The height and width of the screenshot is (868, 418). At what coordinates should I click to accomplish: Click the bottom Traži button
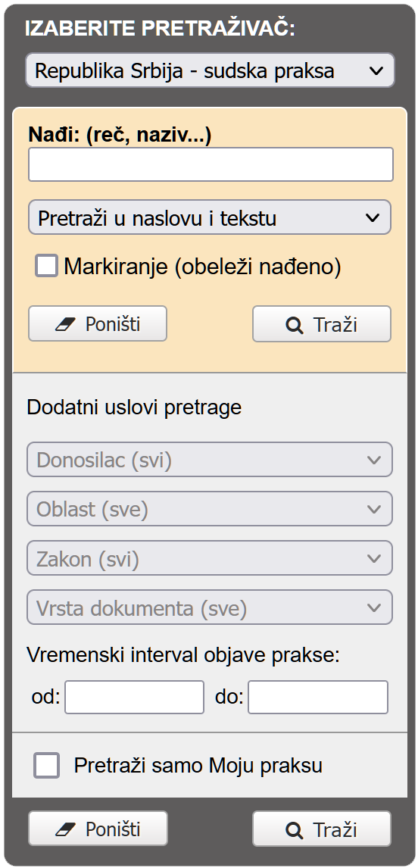[x=322, y=829]
